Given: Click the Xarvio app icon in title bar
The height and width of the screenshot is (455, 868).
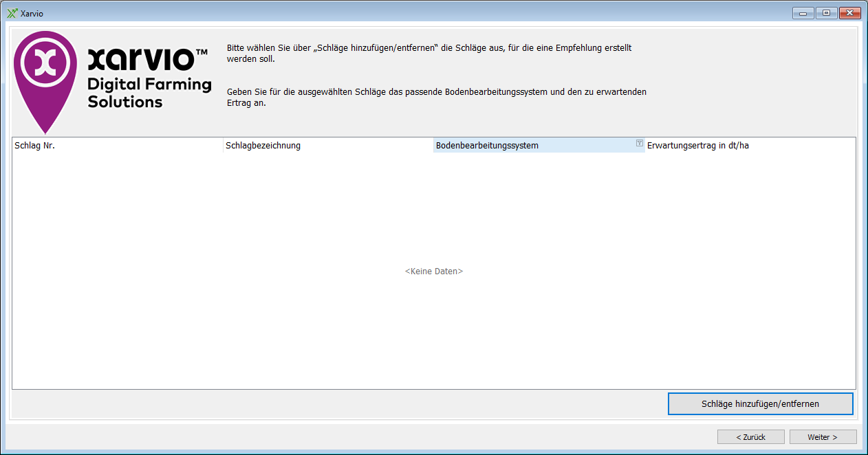Looking at the screenshot, I should [x=12, y=13].
